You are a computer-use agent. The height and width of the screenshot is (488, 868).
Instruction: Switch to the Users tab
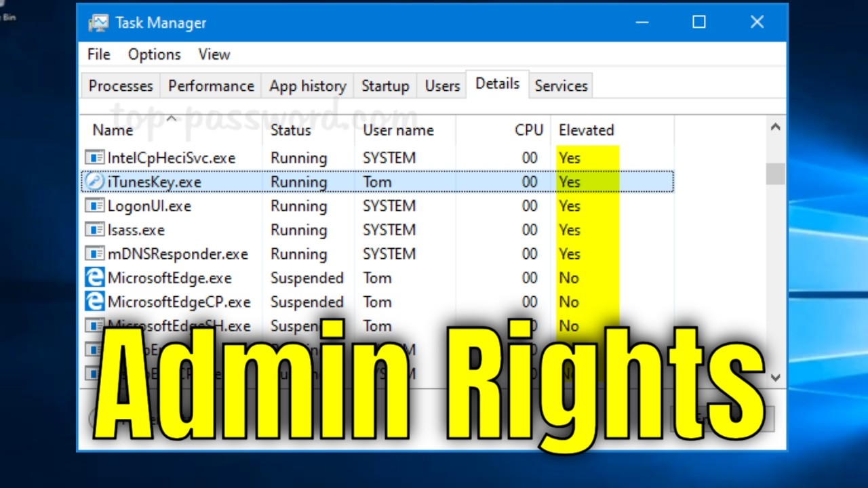coord(442,86)
